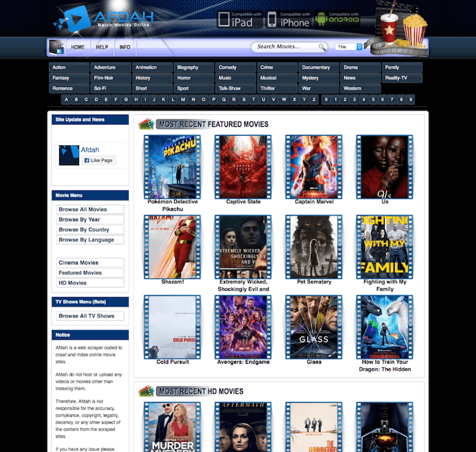
Task: Click inside the Search Movies text field
Action: (x=287, y=47)
